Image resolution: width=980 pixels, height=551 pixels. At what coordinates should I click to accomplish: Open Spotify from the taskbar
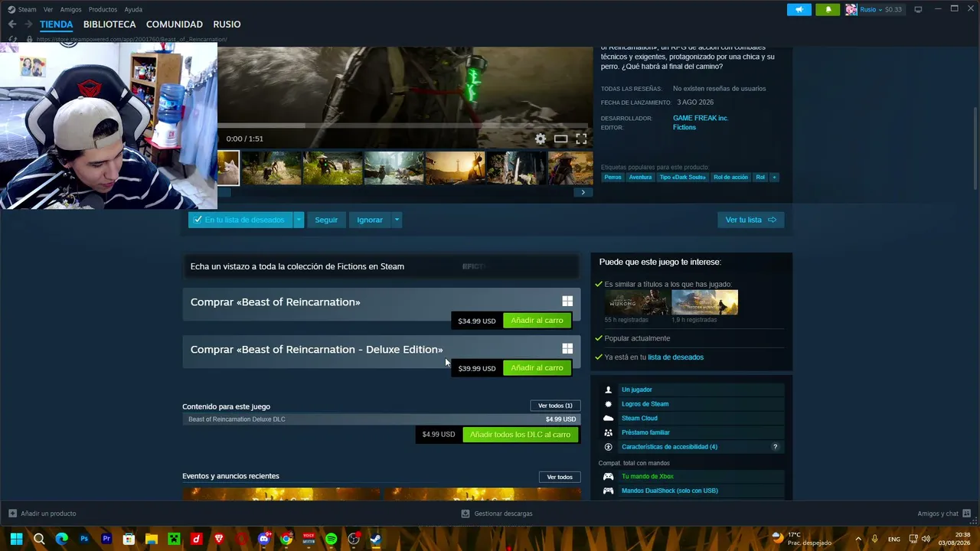[x=331, y=539]
